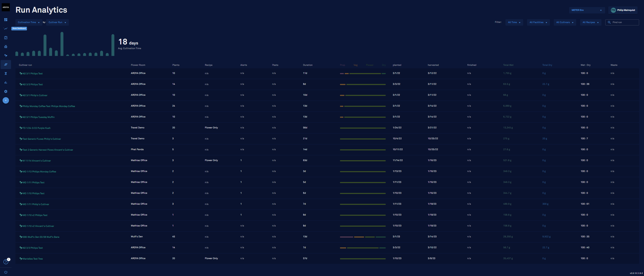The image size is (644, 276).
Task: Open Philip Monday Coffee Test run
Action: [49, 106]
